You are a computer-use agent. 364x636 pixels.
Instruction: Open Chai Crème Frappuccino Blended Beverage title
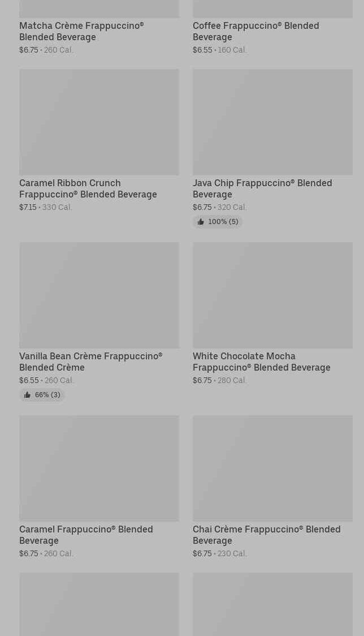[267, 535]
